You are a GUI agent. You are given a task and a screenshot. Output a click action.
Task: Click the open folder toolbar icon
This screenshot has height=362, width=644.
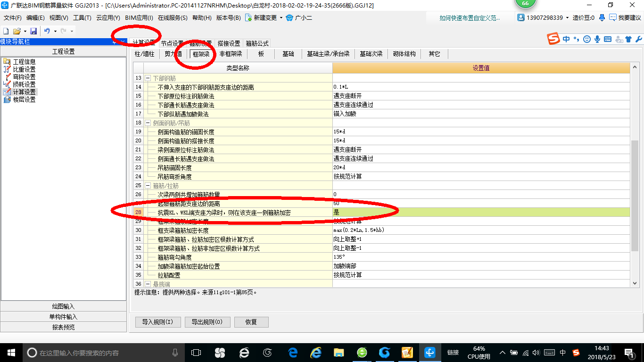click(17, 31)
